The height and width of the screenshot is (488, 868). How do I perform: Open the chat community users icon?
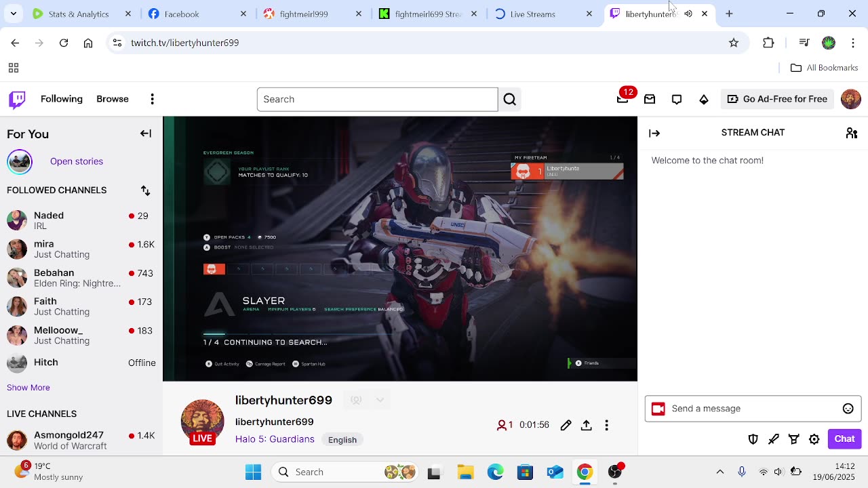coord(852,133)
